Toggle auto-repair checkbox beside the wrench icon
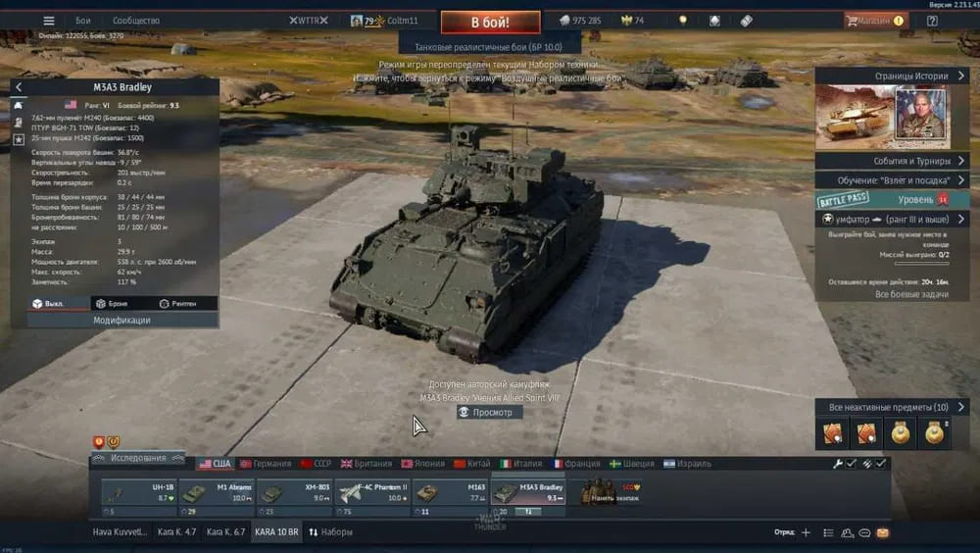The width and height of the screenshot is (980, 553). (852, 464)
